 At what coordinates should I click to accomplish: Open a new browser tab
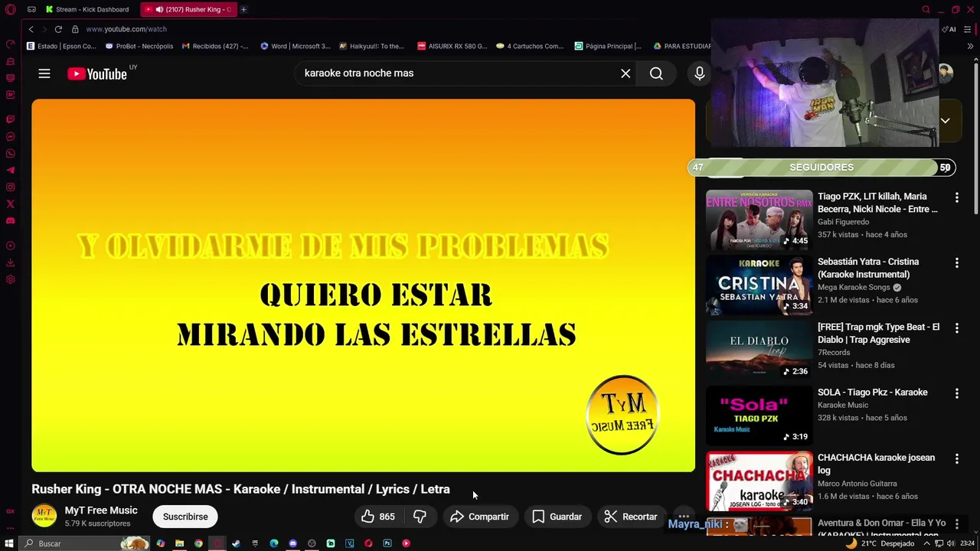[243, 9]
